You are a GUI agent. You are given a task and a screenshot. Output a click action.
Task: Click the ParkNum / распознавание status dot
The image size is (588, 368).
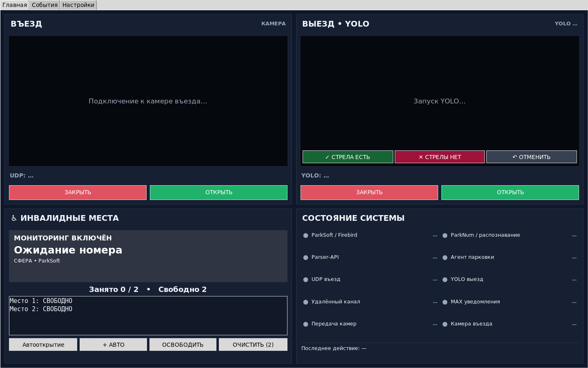tap(445, 236)
